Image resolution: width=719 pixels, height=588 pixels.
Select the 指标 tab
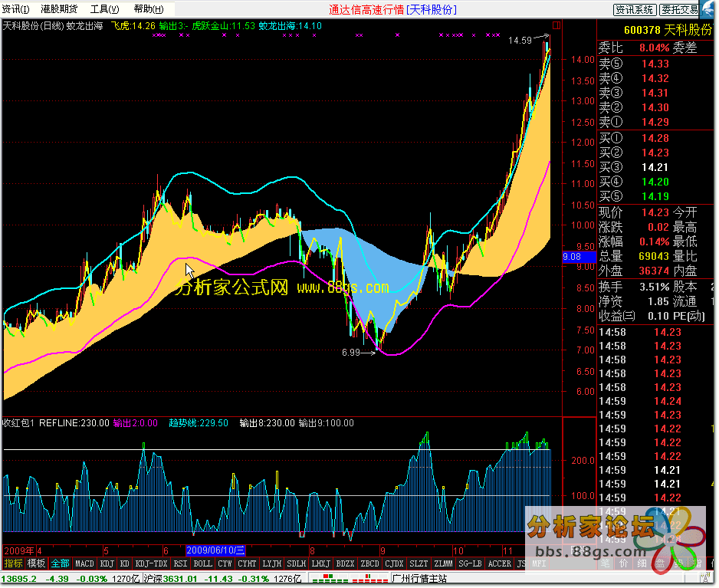[x=13, y=563]
